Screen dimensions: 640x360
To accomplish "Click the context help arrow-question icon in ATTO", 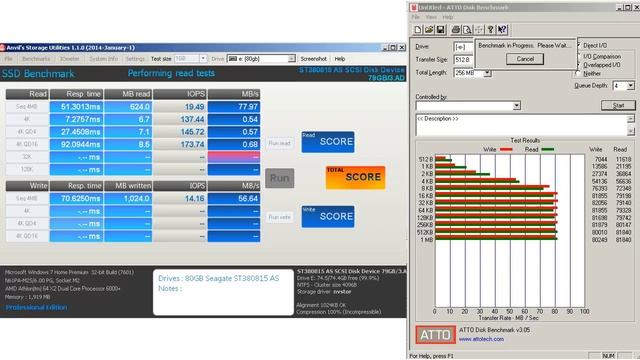I will (502, 29).
